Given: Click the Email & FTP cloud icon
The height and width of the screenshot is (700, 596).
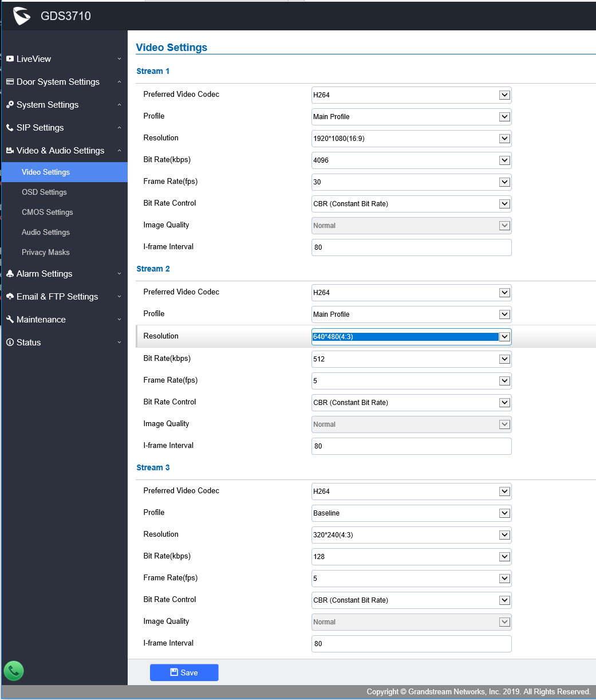Looking at the screenshot, I should 10,297.
